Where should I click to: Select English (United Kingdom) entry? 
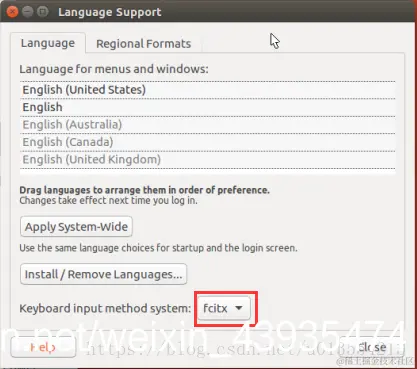(208, 159)
